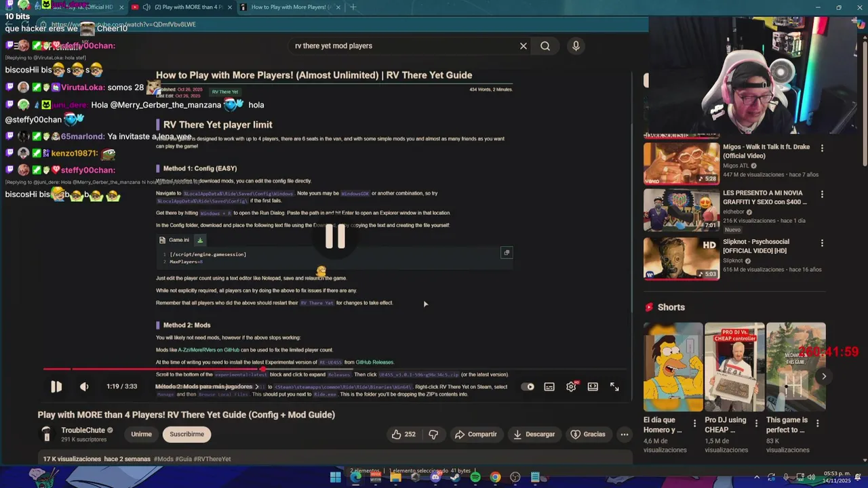
Task: Pause the YouTube video with the player button
Action: 56,386
